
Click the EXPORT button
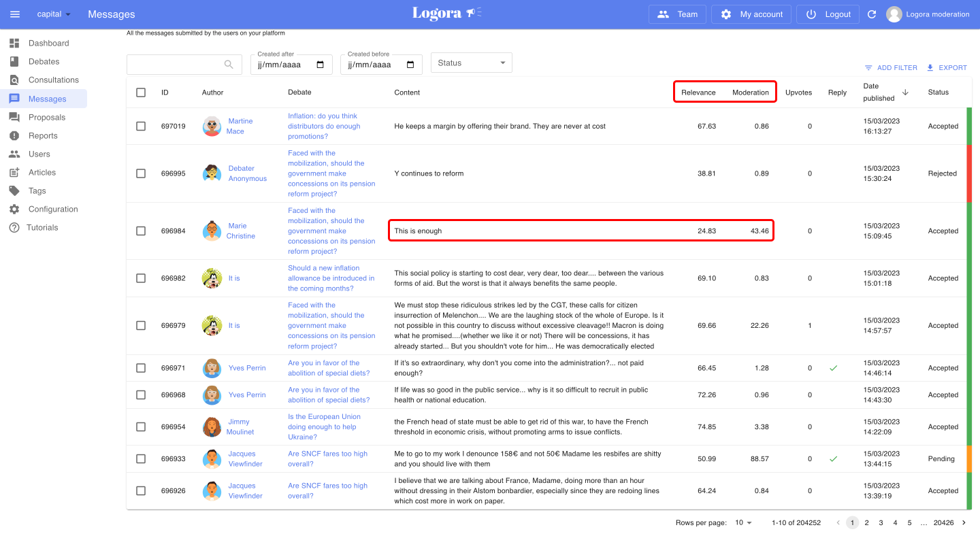947,67
